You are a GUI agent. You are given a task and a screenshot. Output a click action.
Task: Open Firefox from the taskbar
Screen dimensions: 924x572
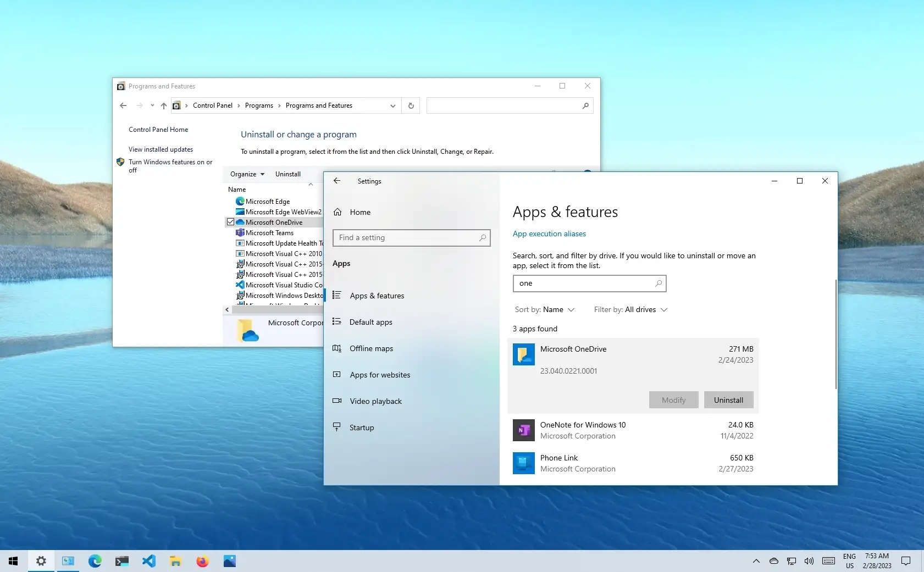(x=202, y=561)
